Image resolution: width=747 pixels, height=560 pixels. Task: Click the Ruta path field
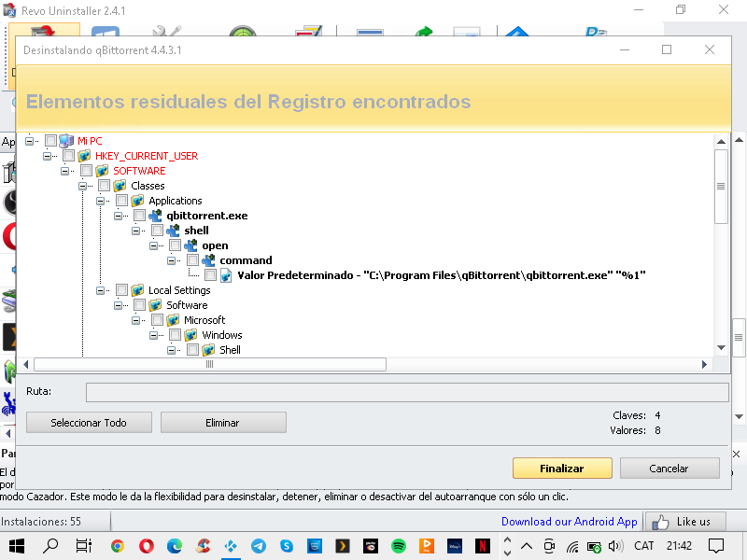[x=407, y=392]
